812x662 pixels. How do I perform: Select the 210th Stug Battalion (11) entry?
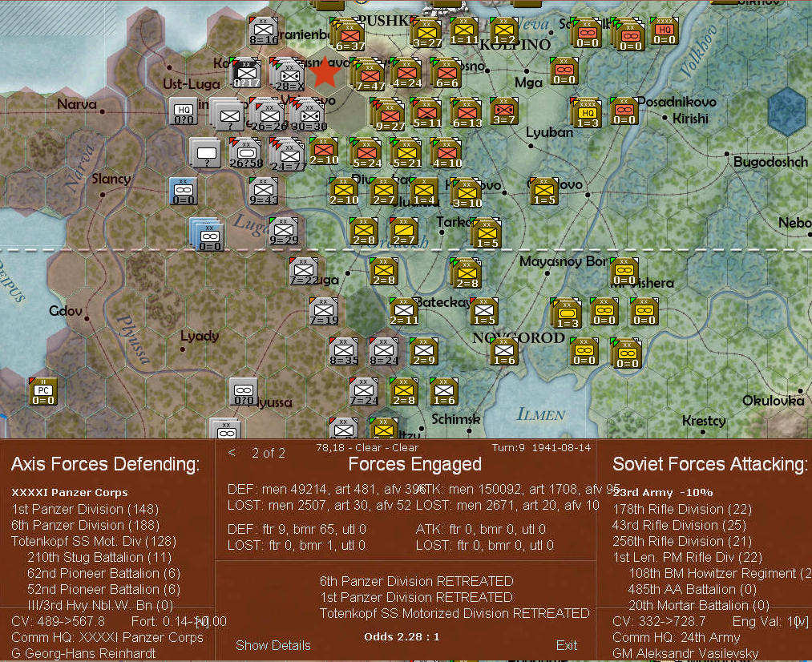coord(99,557)
